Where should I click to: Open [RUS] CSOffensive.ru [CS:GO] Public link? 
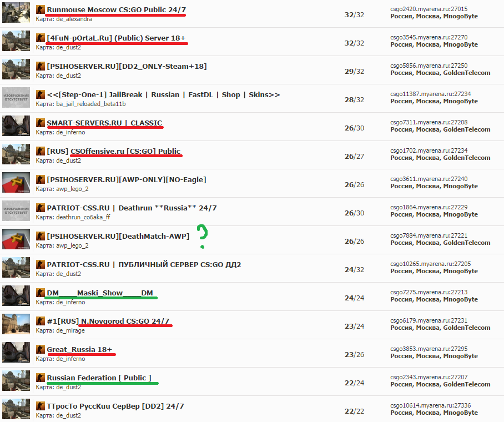114,151
